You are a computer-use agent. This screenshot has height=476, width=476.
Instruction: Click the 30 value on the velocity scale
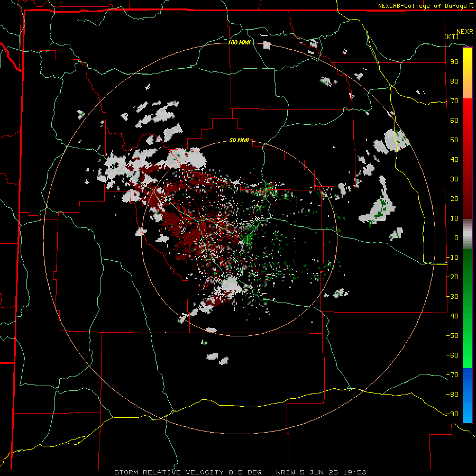[x=454, y=179]
